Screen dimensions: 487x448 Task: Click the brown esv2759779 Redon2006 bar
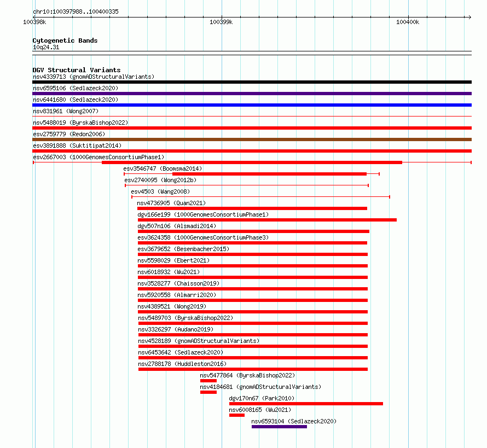(252, 139)
